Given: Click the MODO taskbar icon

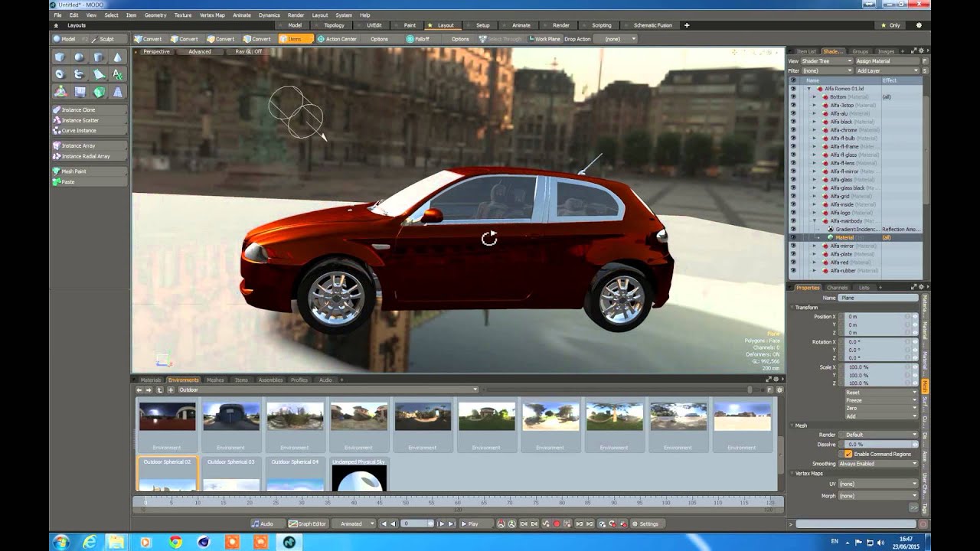Looking at the screenshot, I should click(289, 542).
